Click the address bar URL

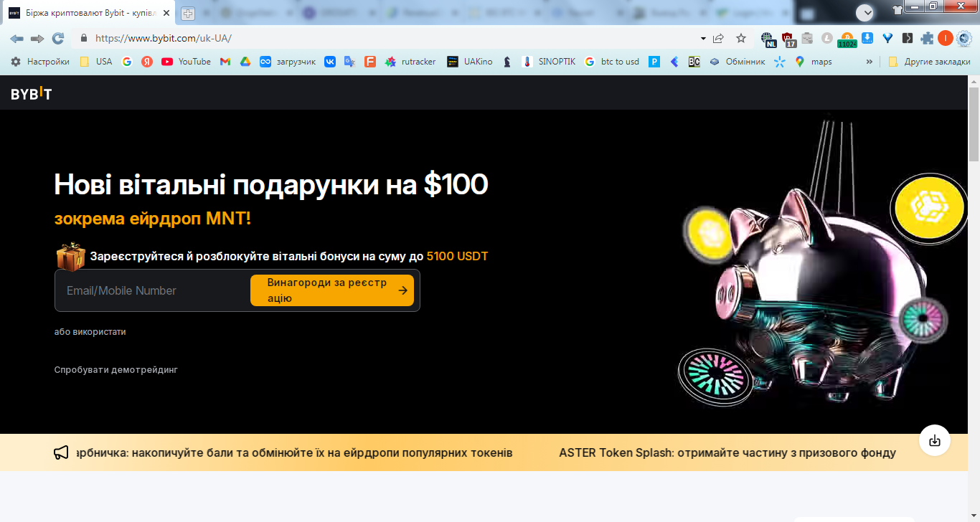163,39
